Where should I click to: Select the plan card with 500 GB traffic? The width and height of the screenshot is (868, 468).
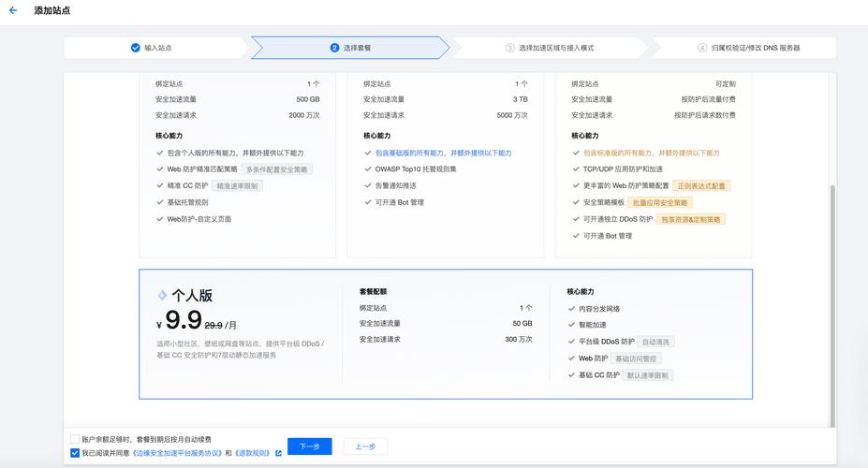click(238, 165)
